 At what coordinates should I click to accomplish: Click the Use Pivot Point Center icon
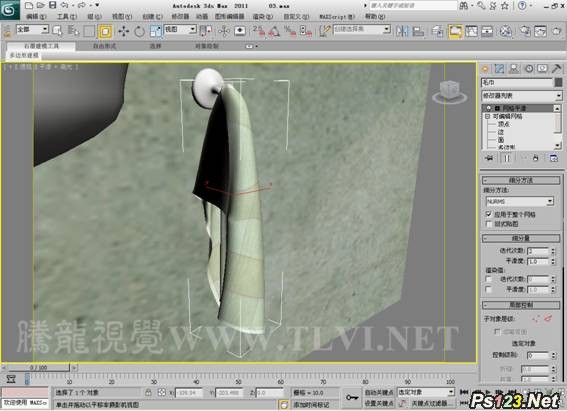click(206, 31)
